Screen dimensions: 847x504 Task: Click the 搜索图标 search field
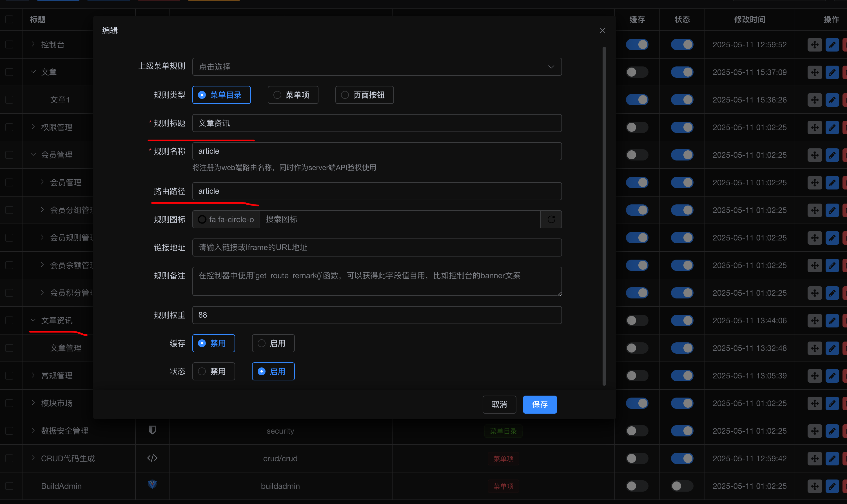coord(400,219)
